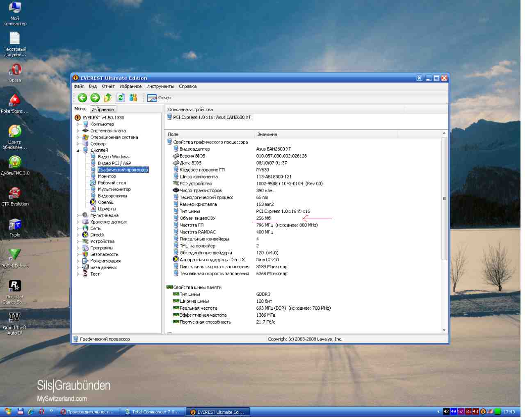This screenshot has width=525, height=420.
Task: Click the Объем видеоОЗУ row
Action: point(304,218)
